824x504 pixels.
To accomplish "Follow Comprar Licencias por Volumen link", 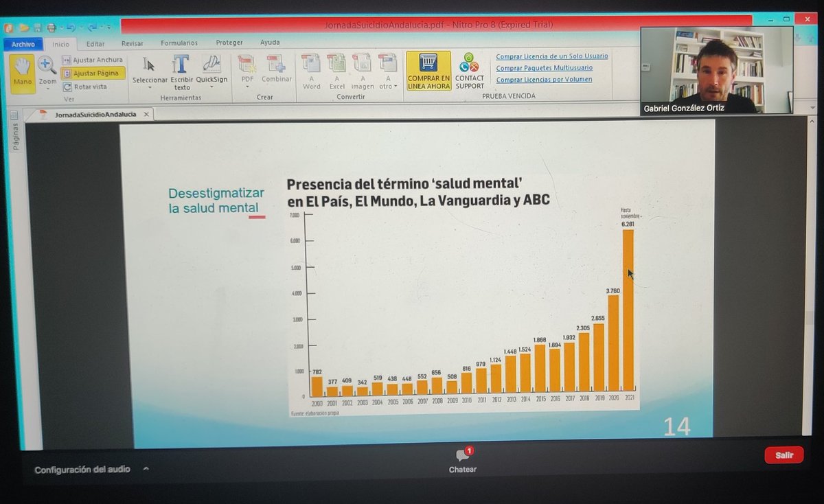I will click(544, 80).
